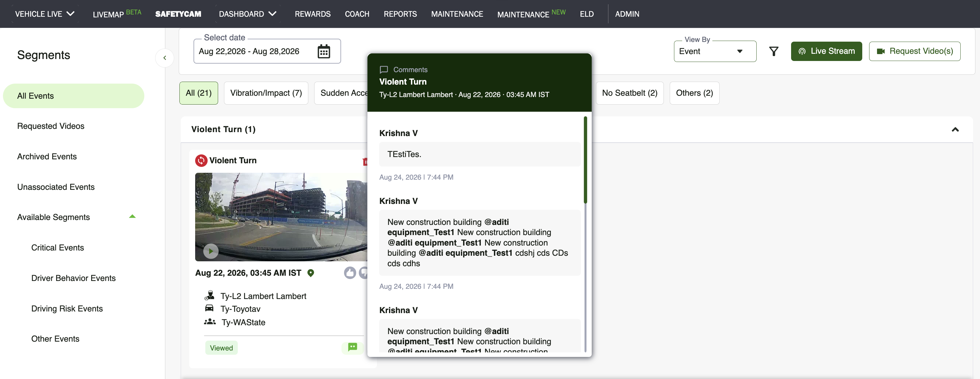Go to ELD page
This screenshot has width=980, height=379.
point(587,14)
